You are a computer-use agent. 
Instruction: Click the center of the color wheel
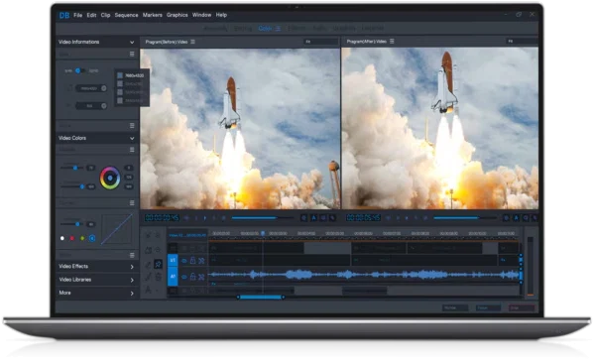[x=110, y=178]
